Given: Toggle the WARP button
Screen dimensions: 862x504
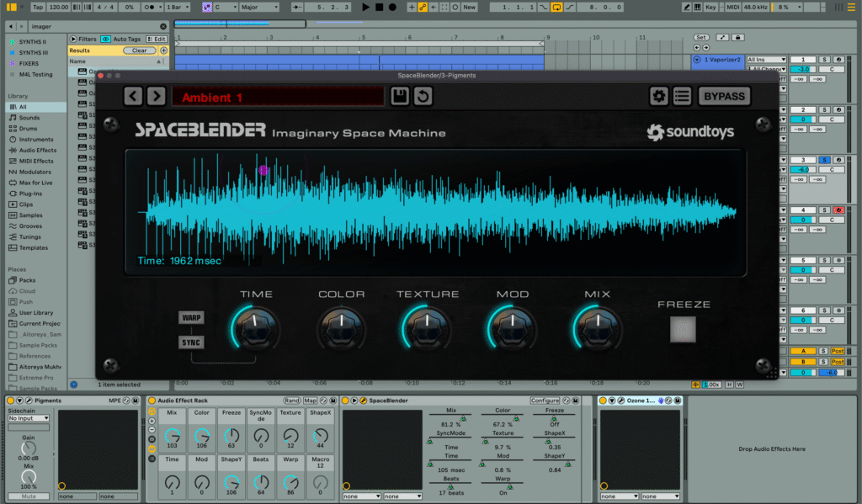Looking at the screenshot, I should tap(191, 318).
